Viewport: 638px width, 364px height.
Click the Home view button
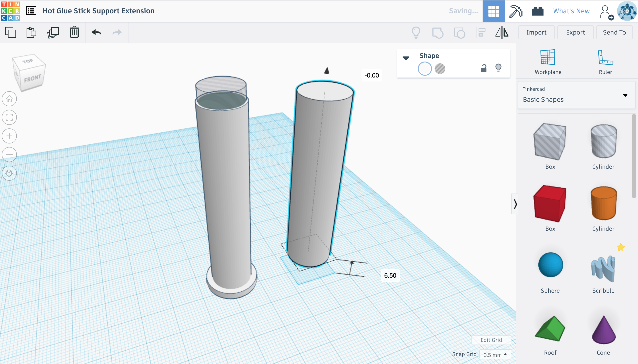(9, 99)
